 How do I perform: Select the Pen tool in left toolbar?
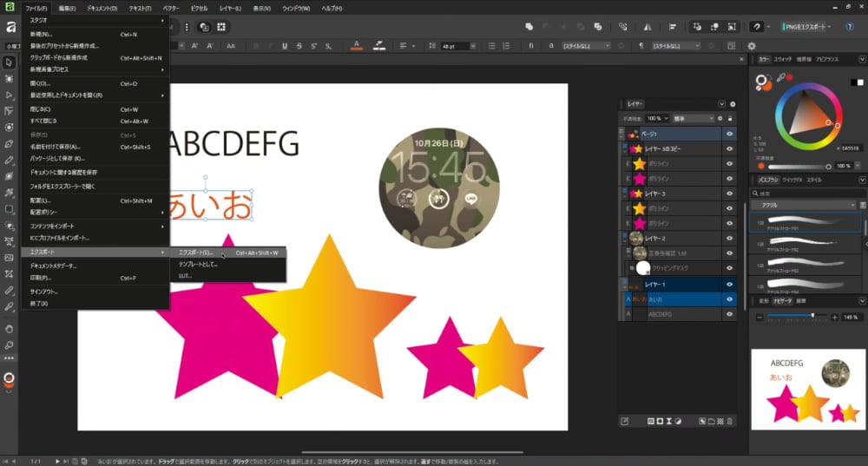[x=9, y=143]
